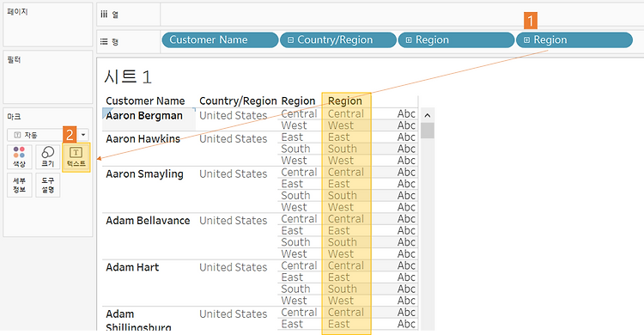Select the Adam Shillingsburg row label

(x=138, y=320)
